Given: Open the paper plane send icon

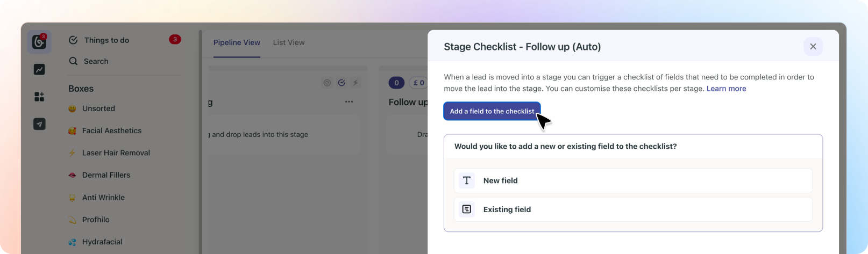Looking at the screenshot, I should click(39, 124).
